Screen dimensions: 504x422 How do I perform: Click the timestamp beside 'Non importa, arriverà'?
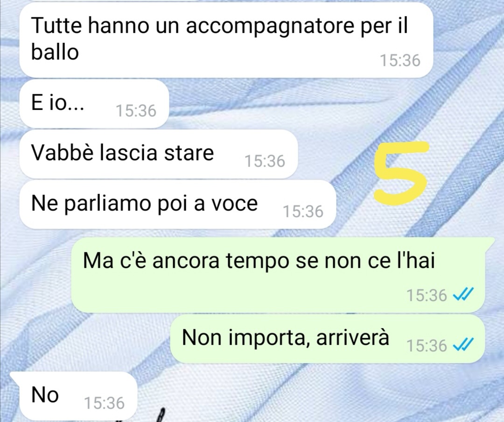[x=427, y=346]
